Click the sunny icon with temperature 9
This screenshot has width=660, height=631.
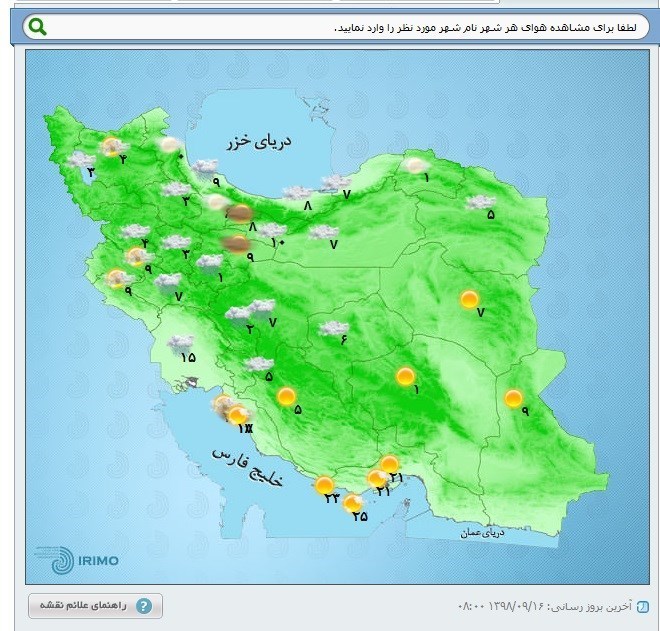click(x=514, y=398)
